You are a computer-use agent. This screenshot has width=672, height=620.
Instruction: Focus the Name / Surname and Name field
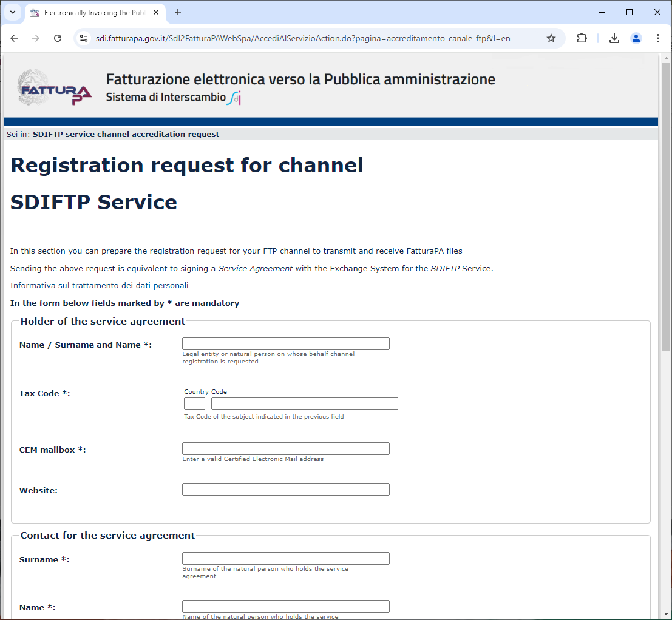(285, 344)
